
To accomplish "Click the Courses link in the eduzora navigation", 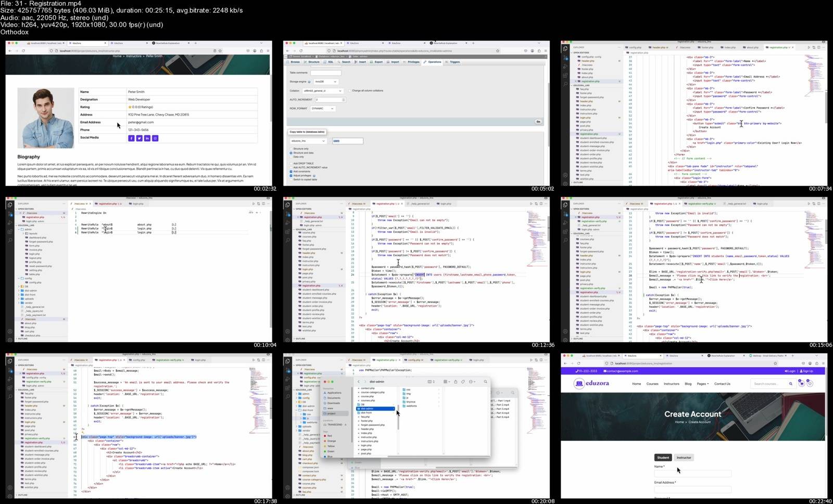I will pyautogui.click(x=652, y=384).
